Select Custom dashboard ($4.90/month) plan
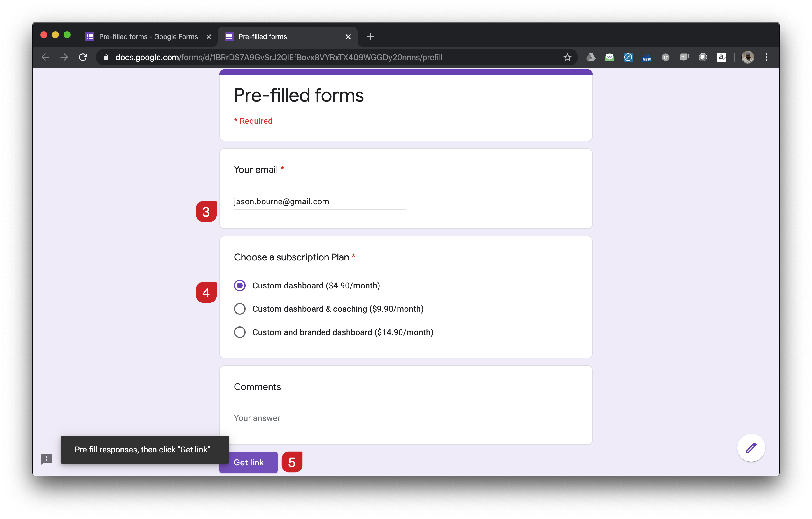Image resolution: width=812 pixels, height=519 pixels. 239,285
